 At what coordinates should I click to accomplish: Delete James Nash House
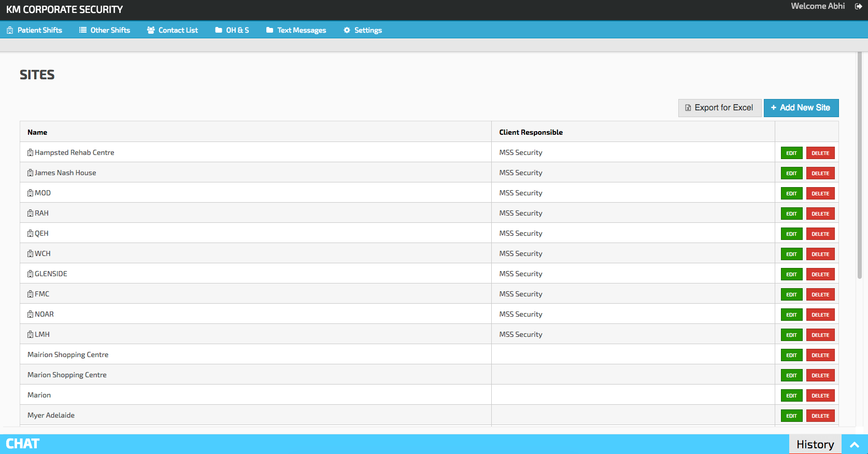[820, 173]
